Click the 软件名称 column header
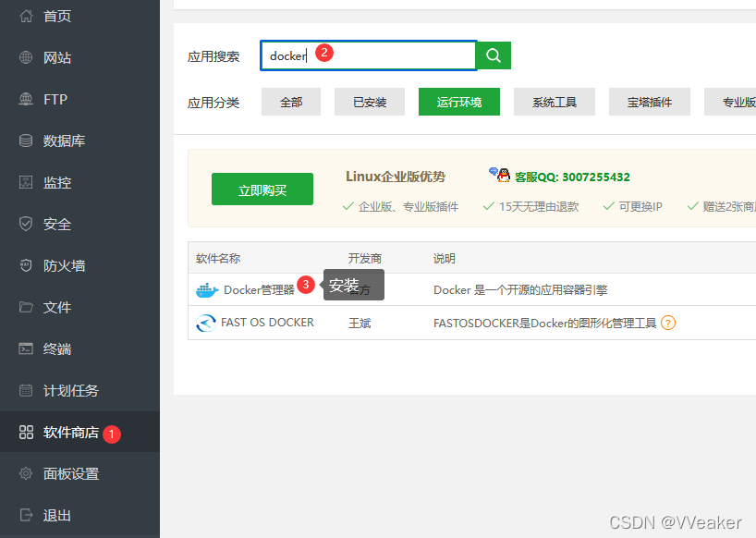The width and height of the screenshot is (756, 538). point(218,259)
